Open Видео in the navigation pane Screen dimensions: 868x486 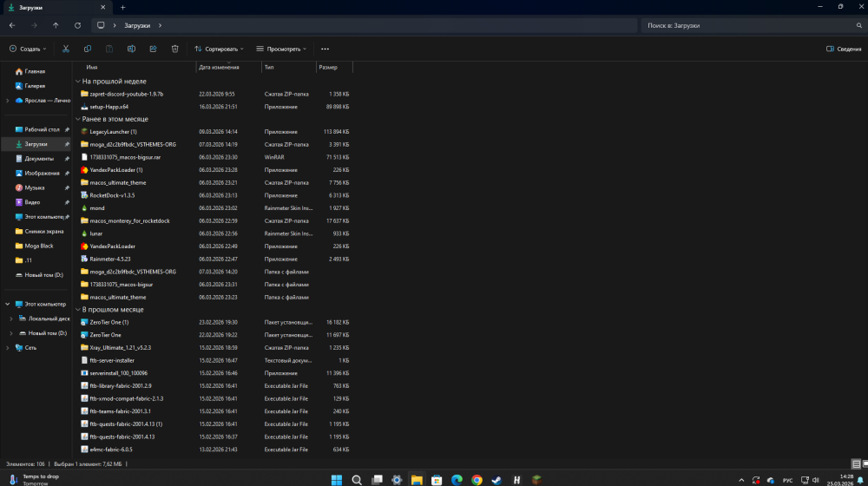[x=32, y=202]
